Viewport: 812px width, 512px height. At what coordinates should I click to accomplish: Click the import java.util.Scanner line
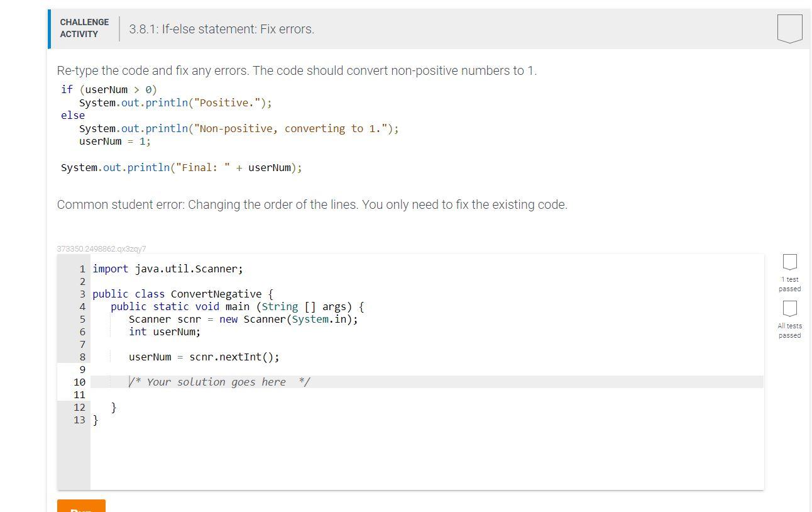pyautogui.click(x=167, y=269)
